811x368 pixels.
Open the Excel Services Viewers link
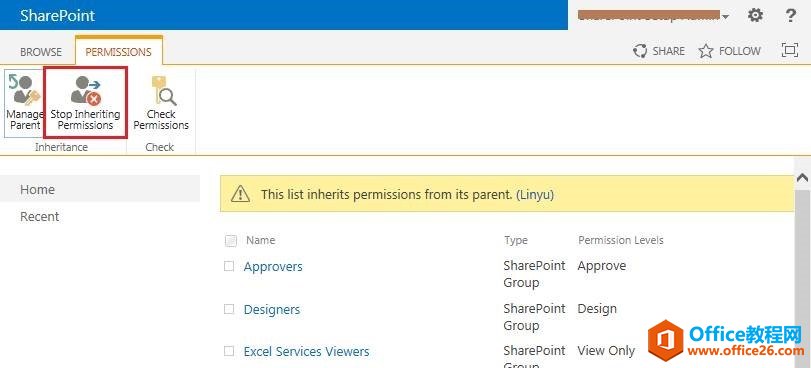[306, 351]
